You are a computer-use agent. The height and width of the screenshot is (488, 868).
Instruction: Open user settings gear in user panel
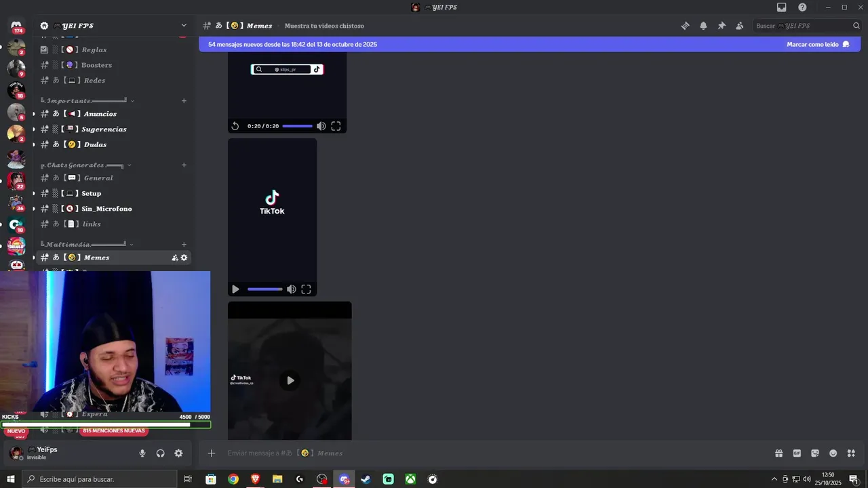pyautogui.click(x=178, y=453)
